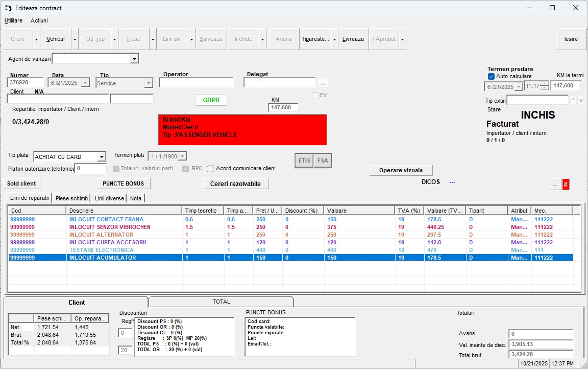This screenshot has width=588, height=369.
Task: Click the red Kia vehicle info box
Action: click(x=242, y=130)
